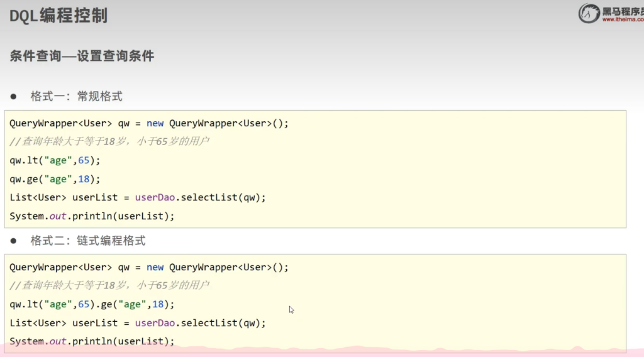This screenshot has height=357, width=644.
Task: Select the 格式二：链式编程格式 heading
Action: [x=88, y=241]
